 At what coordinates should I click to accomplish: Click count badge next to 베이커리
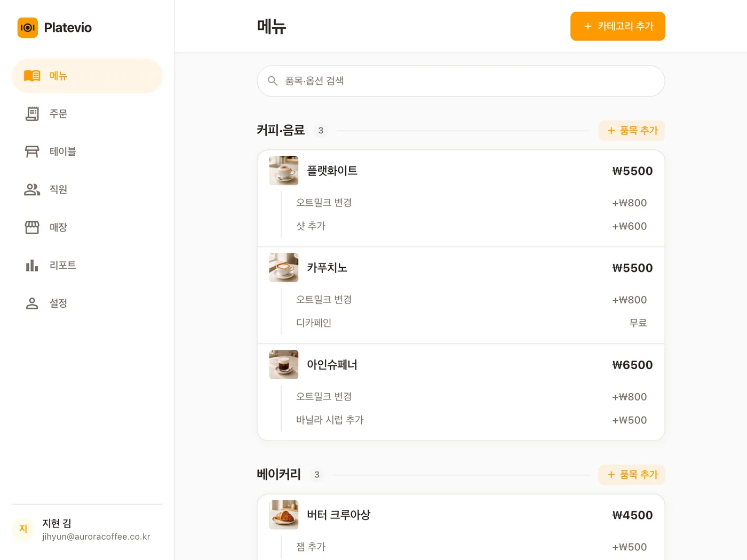coord(317,475)
